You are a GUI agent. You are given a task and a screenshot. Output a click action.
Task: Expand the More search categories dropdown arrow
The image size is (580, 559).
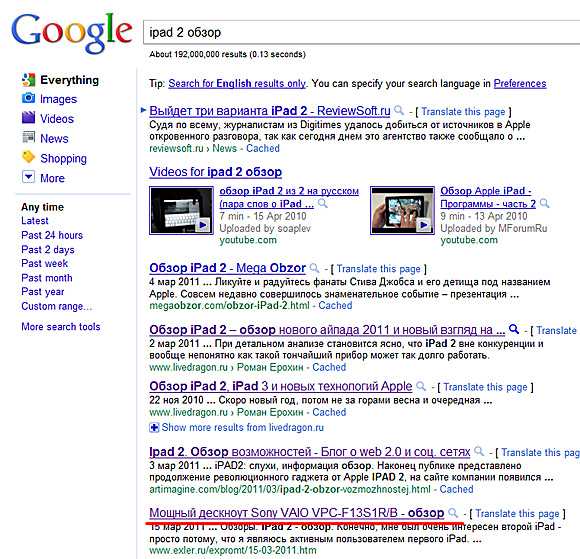[x=28, y=177]
